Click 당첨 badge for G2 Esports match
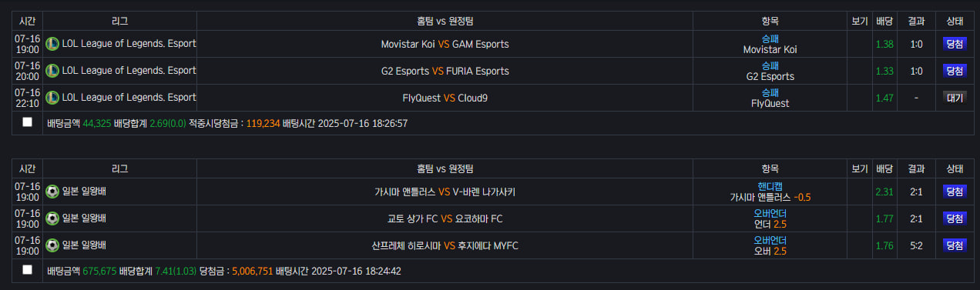 (x=955, y=71)
